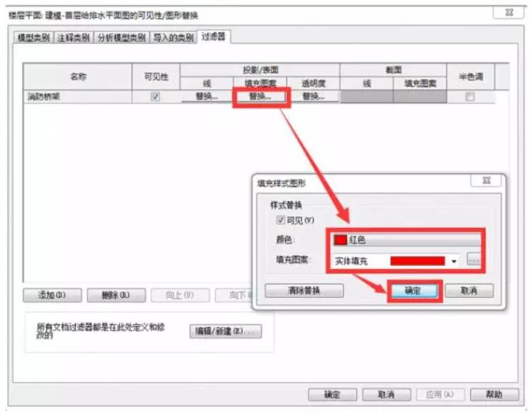Go to the 导入的类别 tab
Image resolution: width=532 pixels, height=416 pixels.
(x=173, y=37)
